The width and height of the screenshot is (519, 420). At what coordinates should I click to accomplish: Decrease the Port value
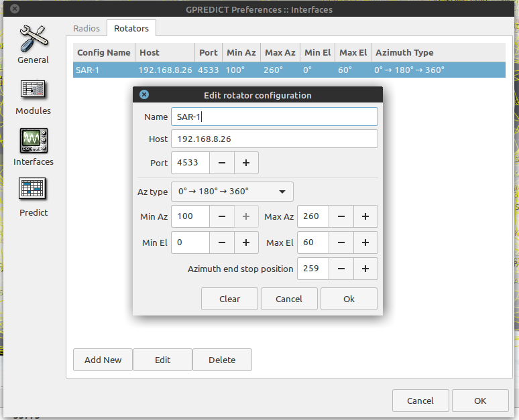[222, 163]
